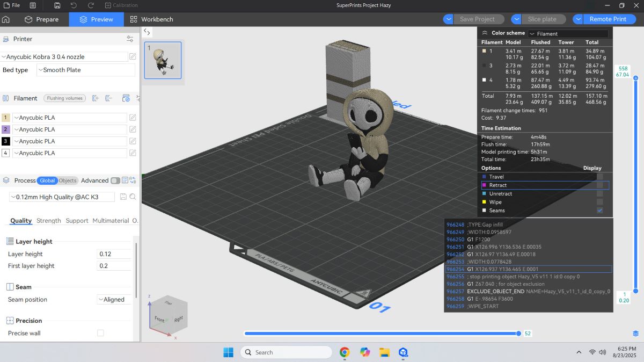Open the Windows Start menu
This screenshot has width=644, height=362.
pyautogui.click(x=229, y=352)
